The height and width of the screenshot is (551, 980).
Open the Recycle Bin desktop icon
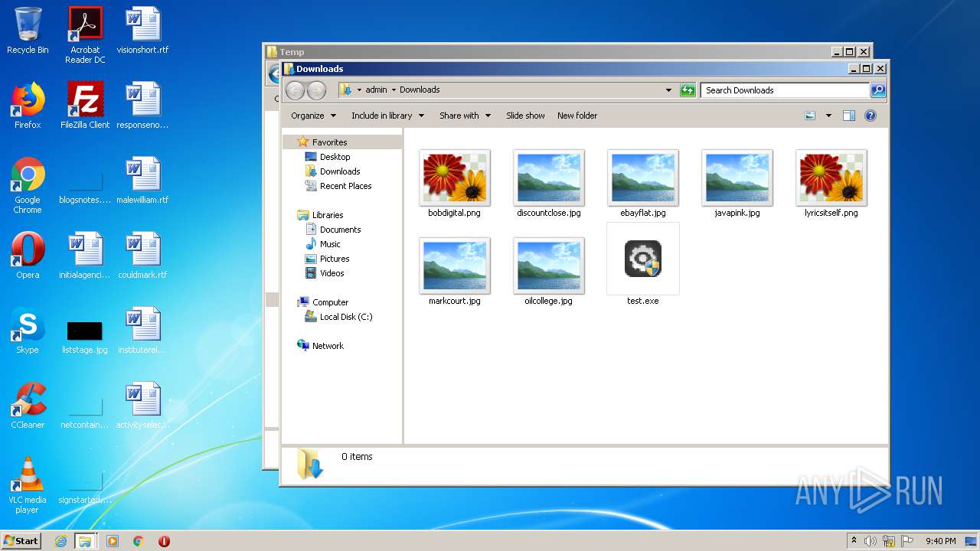point(28,31)
